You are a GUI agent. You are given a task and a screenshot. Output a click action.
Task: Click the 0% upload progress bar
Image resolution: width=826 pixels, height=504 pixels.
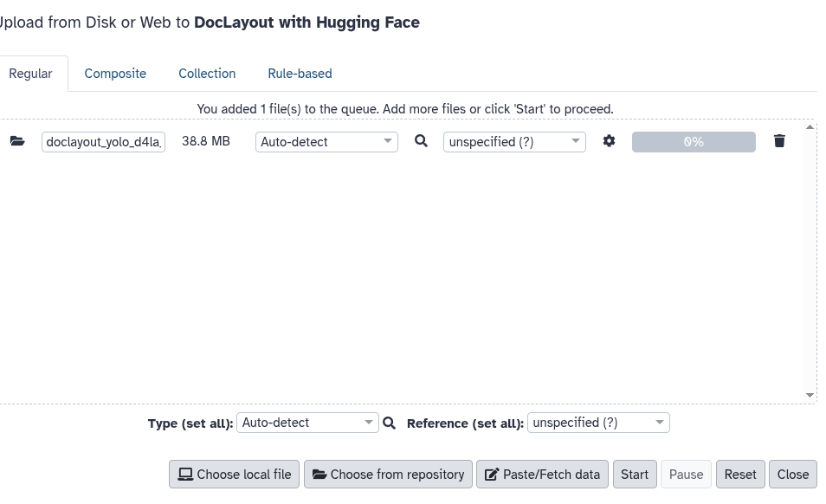[x=693, y=140]
